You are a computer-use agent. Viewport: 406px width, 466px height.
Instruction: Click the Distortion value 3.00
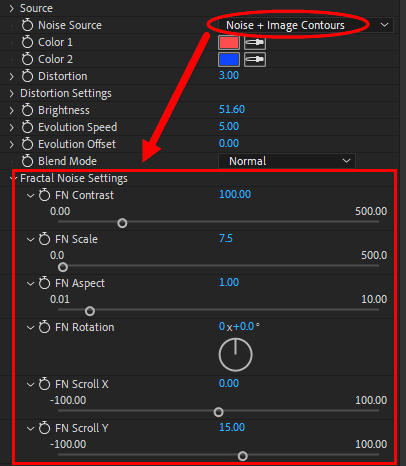[x=229, y=75]
